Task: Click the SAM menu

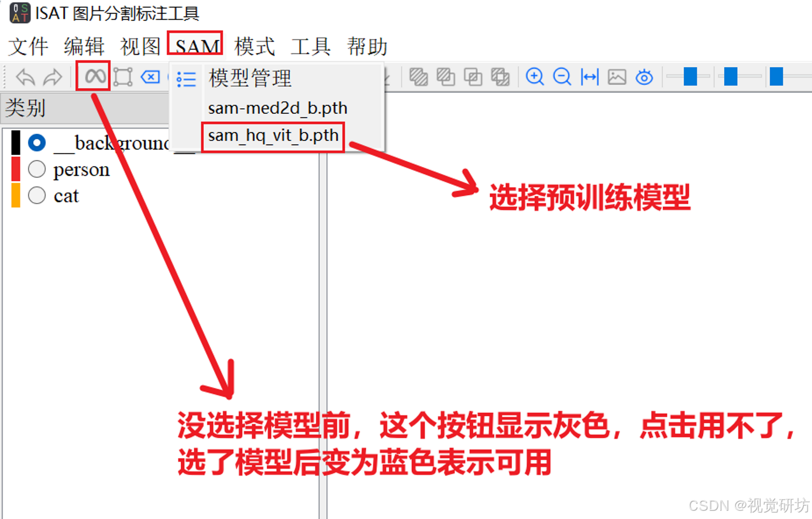Action: click(197, 46)
